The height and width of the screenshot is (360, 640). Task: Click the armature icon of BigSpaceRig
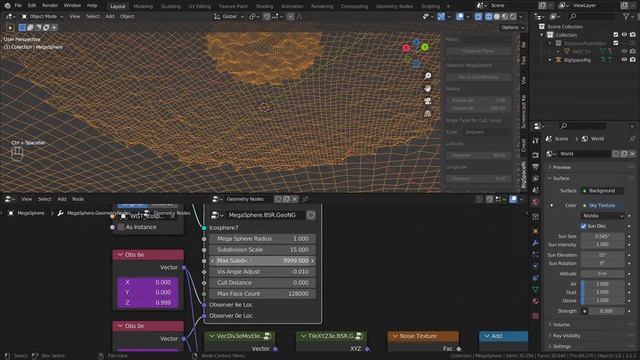558,60
